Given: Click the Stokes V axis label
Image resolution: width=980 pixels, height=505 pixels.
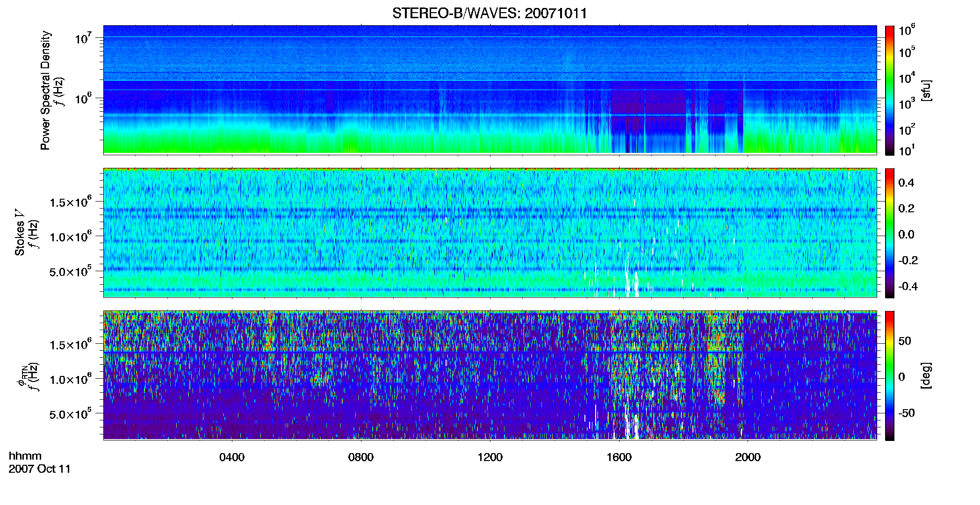Looking at the screenshot, I should 20,232.
